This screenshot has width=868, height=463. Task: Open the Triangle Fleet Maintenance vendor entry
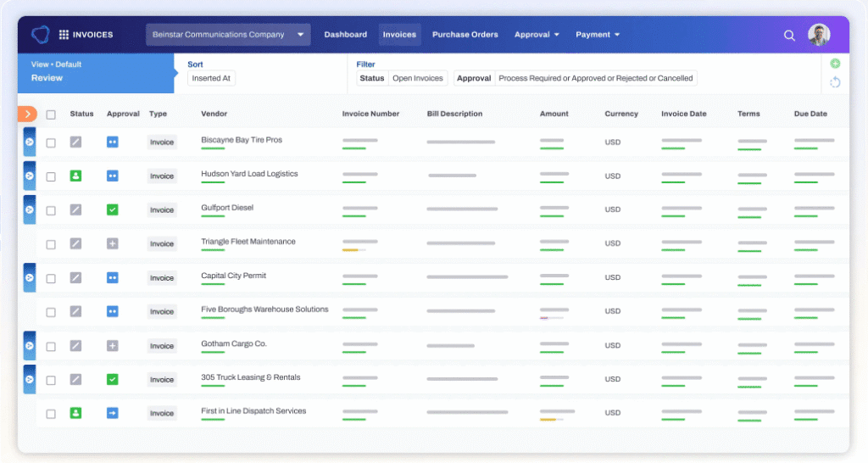coord(248,242)
